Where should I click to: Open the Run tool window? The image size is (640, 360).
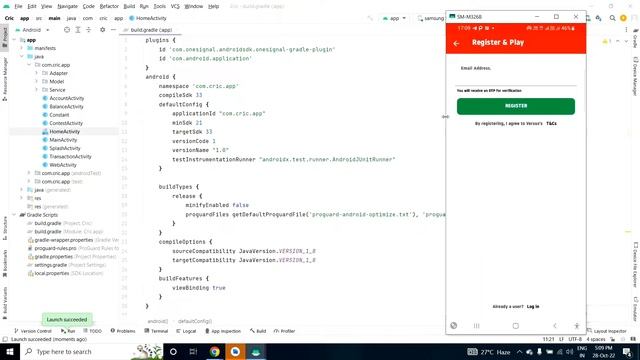point(68,331)
